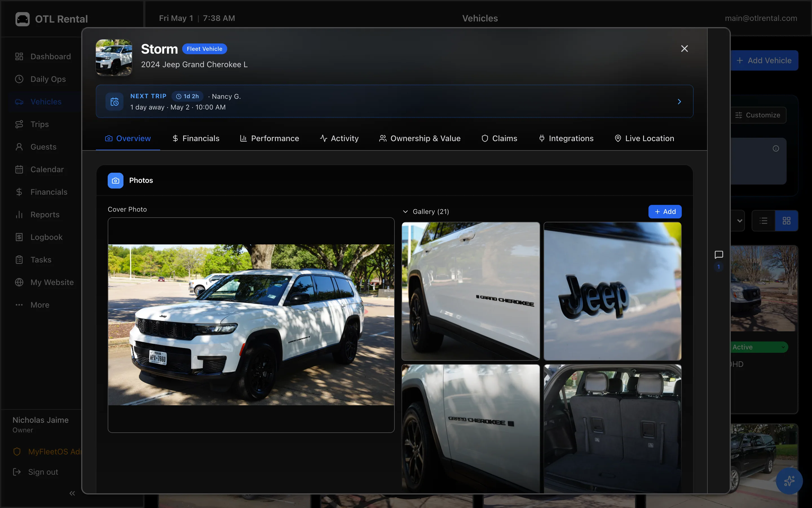Open Dashboard in the sidebar
The width and height of the screenshot is (812, 508).
click(43, 56)
